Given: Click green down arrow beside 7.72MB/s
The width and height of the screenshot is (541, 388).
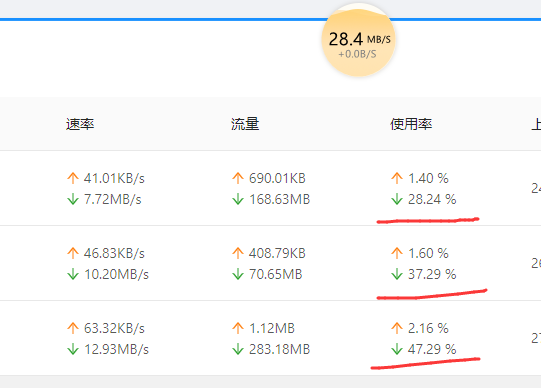Looking at the screenshot, I should pyautogui.click(x=73, y=199).
